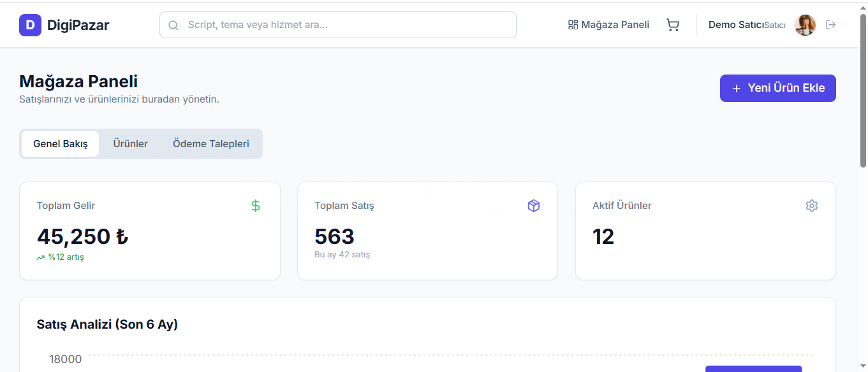868x372 pixels.
Task: Click the gear icon on Aktif Ürünler
Action: (x=811, y=206)
